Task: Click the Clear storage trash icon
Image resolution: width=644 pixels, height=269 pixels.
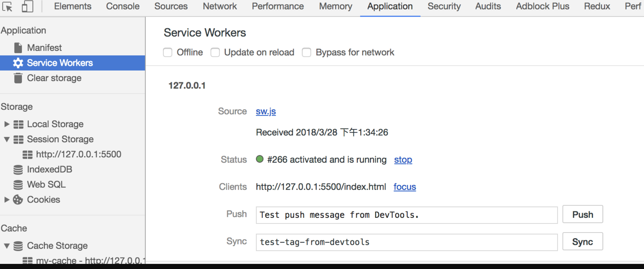Action: (x=18, y=78)
